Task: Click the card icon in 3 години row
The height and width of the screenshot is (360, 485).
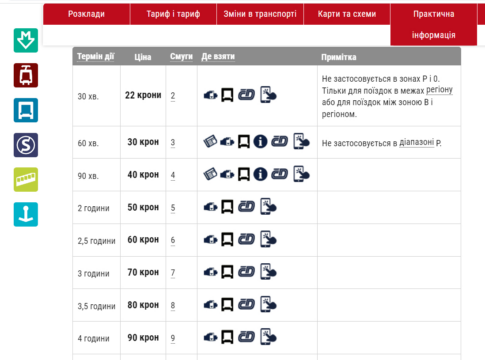Action: tap(246, 272)
